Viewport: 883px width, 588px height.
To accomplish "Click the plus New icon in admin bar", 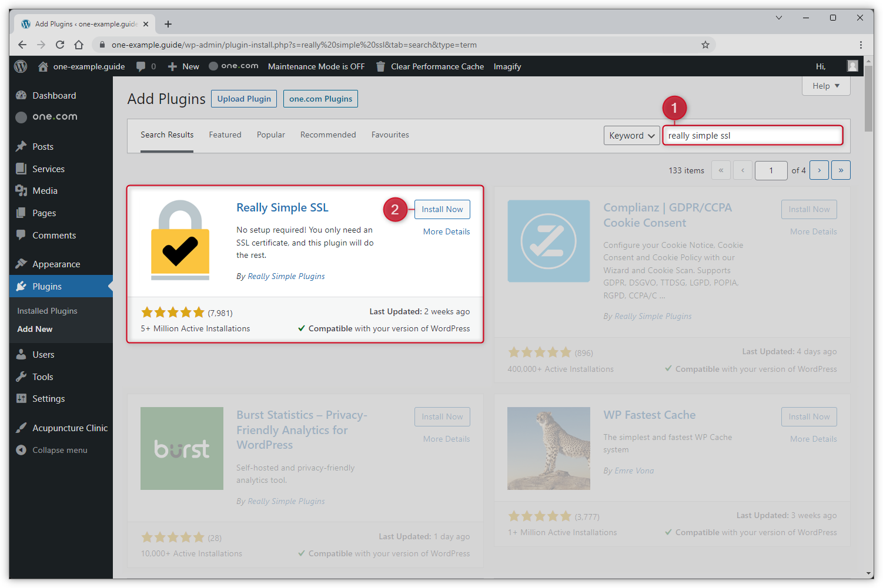I will click(172, 66).
